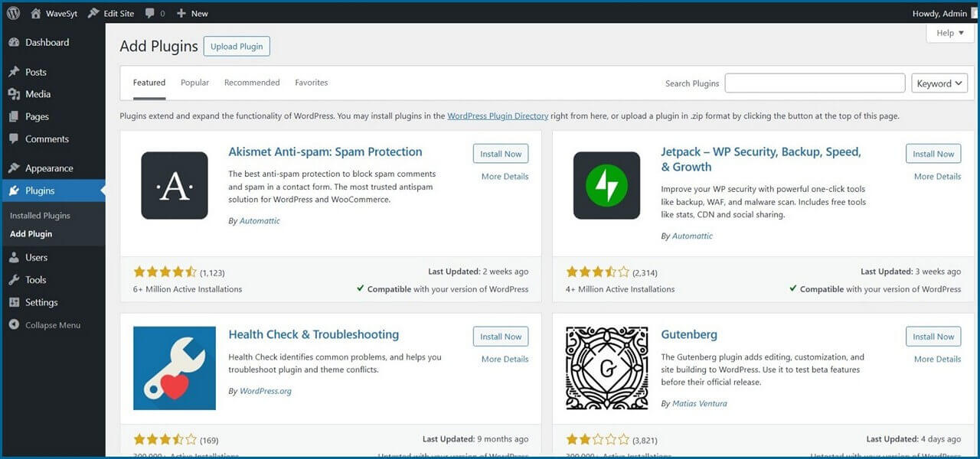
Task: Switch to the Featured tab
Action: point(149,83)
